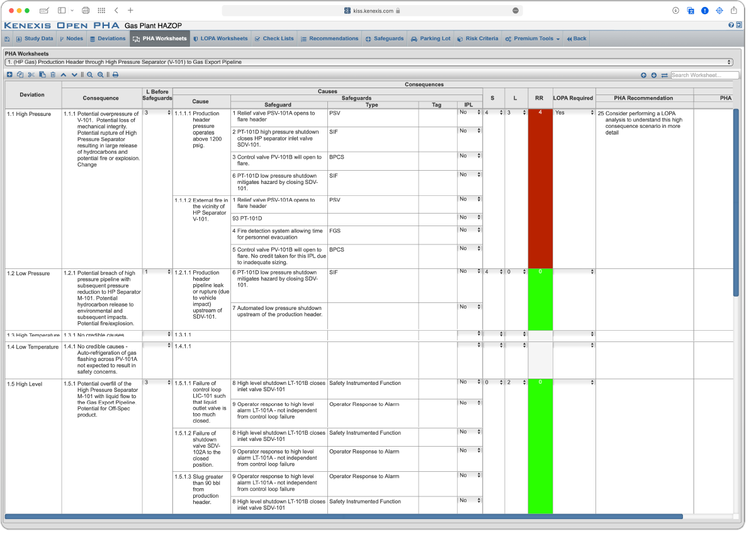Click the up arrow circle beside search
This screenshot has height=538, width=756.
[x=643, y=75]
